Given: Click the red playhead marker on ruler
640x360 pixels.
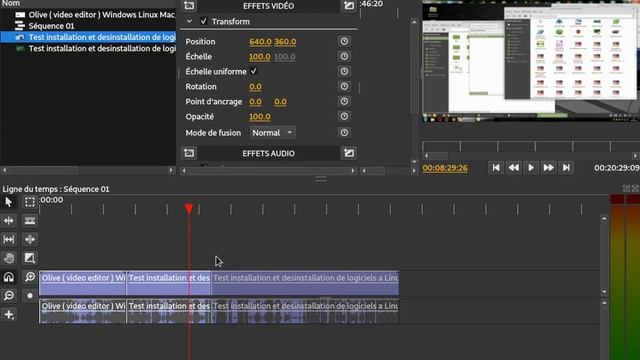Looking at the screenshot, I should 189,209.
